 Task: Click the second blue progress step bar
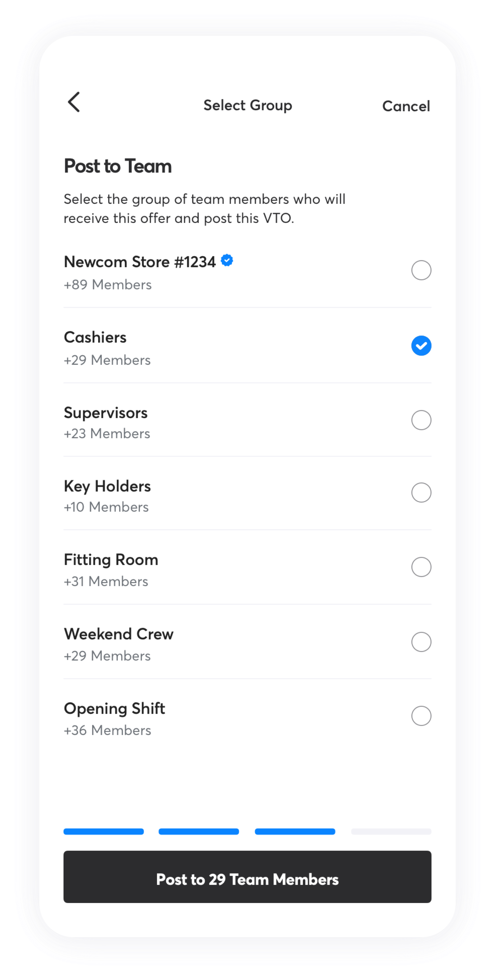pyautogui.click(x=199, y=832)
